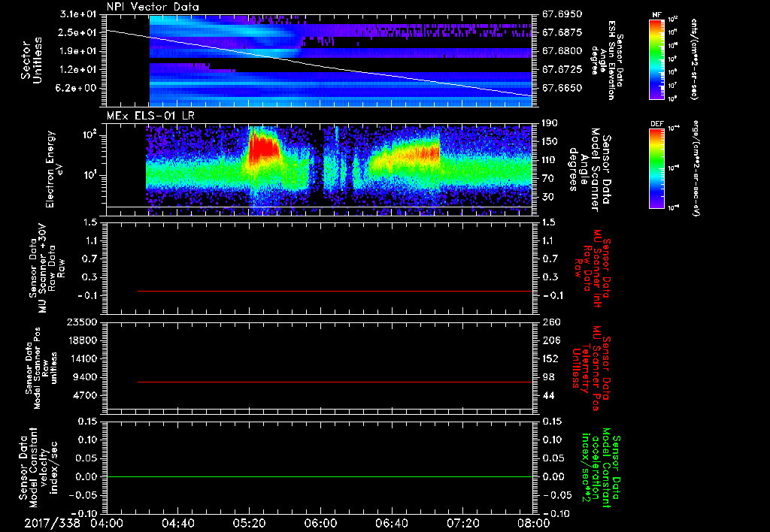This screenshot has width=770, height=532.
Task: Click the 150 scanner angle tick value
Action: coord(551,141)
